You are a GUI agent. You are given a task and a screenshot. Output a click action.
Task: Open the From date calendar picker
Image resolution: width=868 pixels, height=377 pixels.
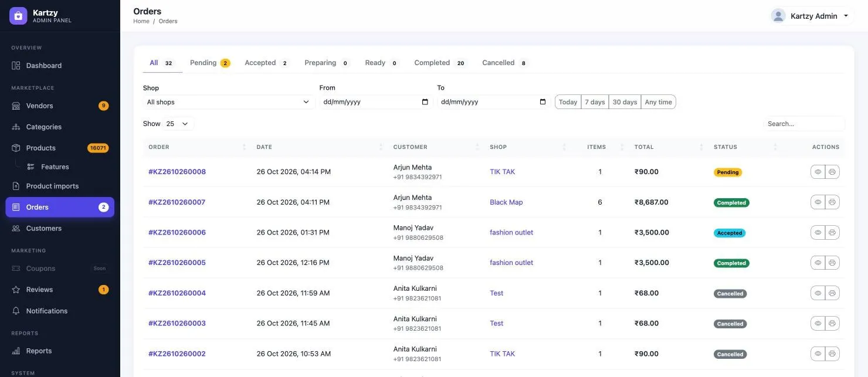tap(425, 102)
